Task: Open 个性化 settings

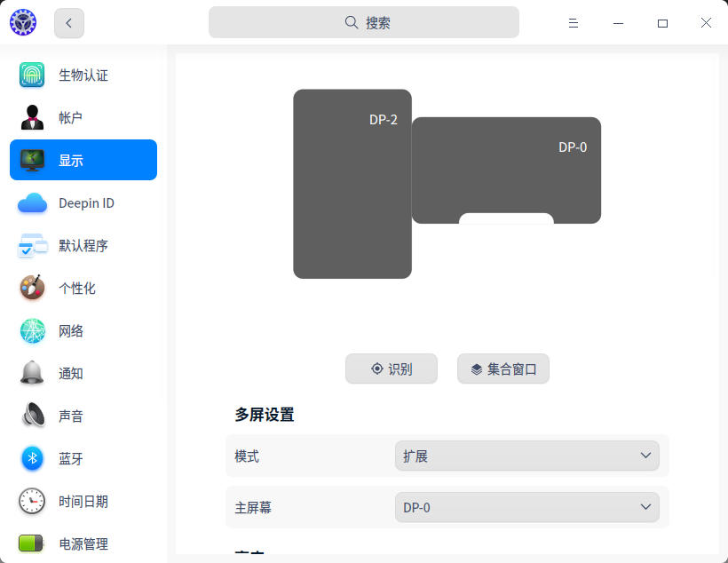Action: coord(83,288)
